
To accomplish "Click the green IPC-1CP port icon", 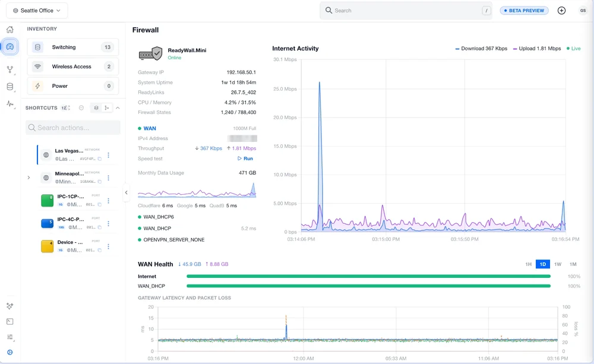I will point(47,201).
